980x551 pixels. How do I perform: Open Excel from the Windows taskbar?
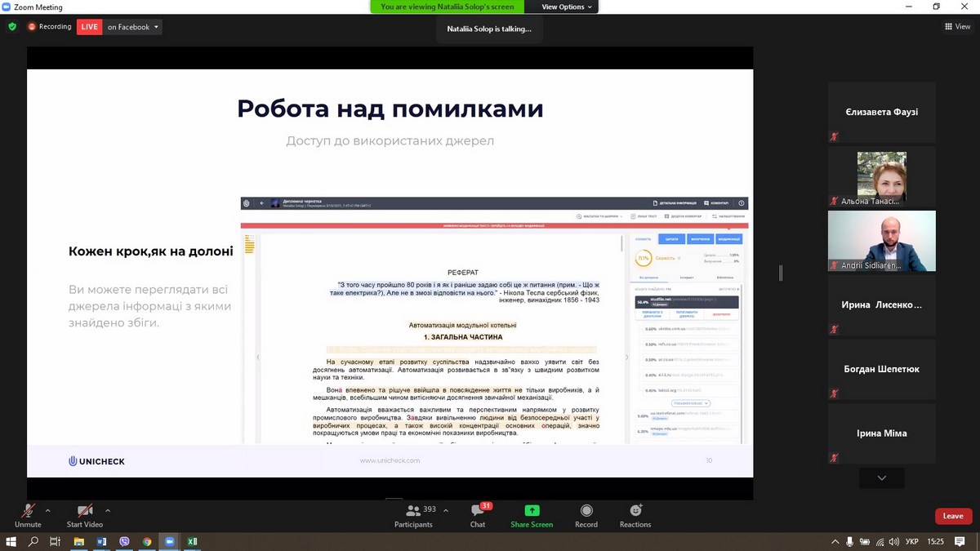[193, 541]
